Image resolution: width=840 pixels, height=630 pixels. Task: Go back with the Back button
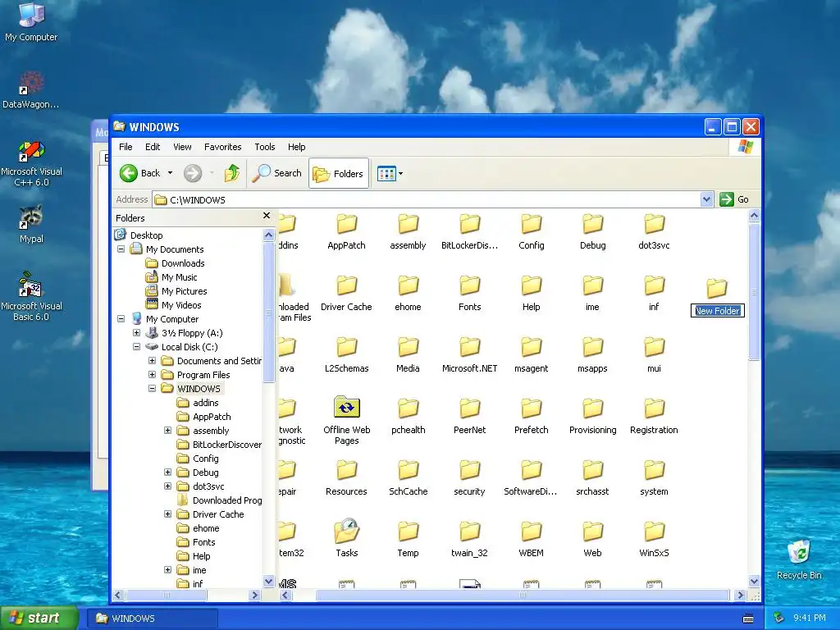click(x=139, y=173)
